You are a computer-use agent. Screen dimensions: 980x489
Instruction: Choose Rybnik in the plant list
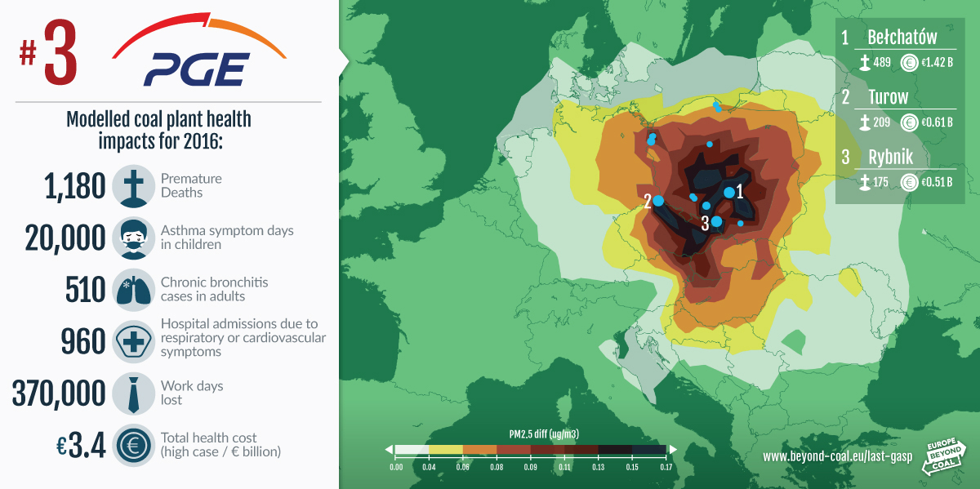(890, 157)
